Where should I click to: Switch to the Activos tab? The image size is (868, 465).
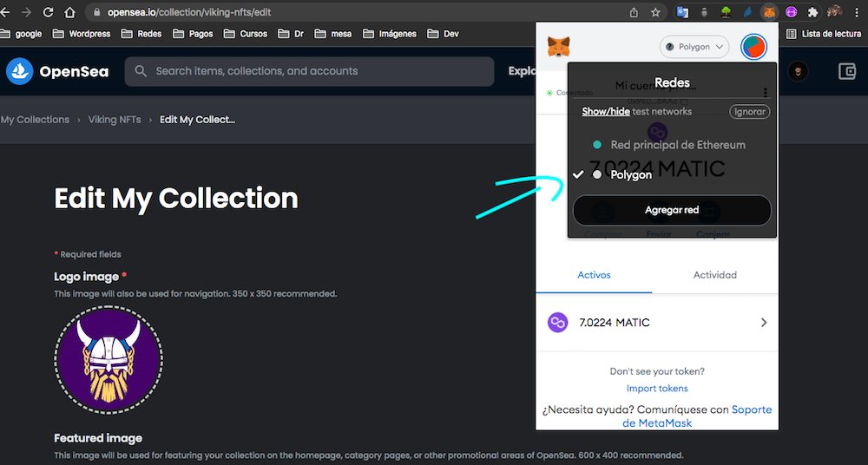tap(594, 275)
